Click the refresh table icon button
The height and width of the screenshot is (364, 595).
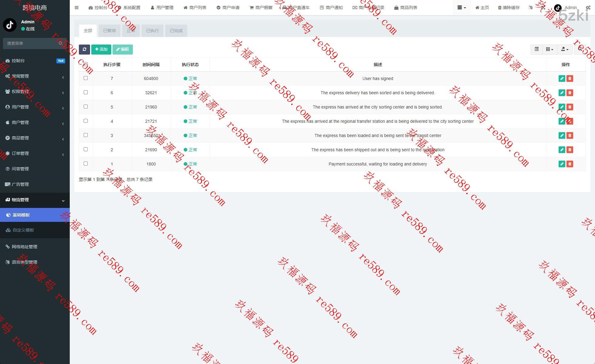84,49
